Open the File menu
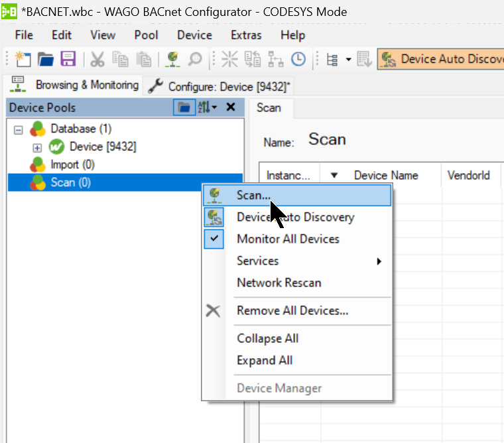 point(24,35)
